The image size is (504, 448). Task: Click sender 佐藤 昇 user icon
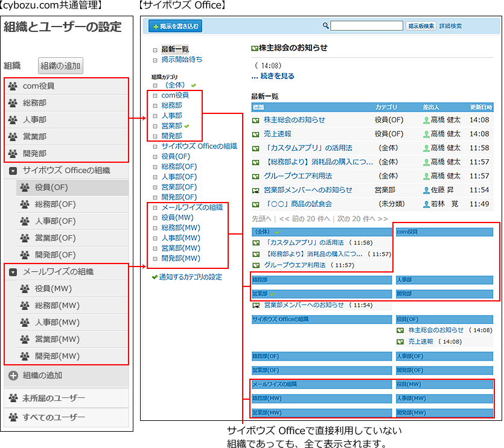(426, 191)
